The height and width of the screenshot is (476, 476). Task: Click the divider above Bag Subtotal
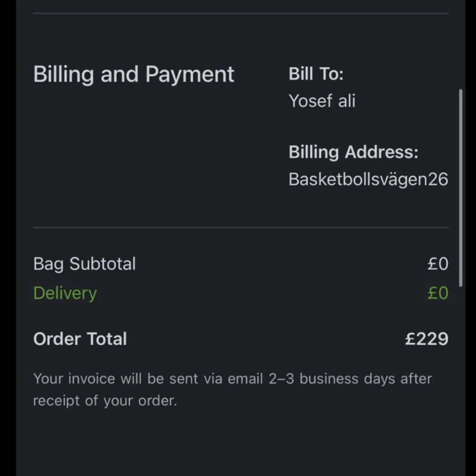tap(240, 228)
